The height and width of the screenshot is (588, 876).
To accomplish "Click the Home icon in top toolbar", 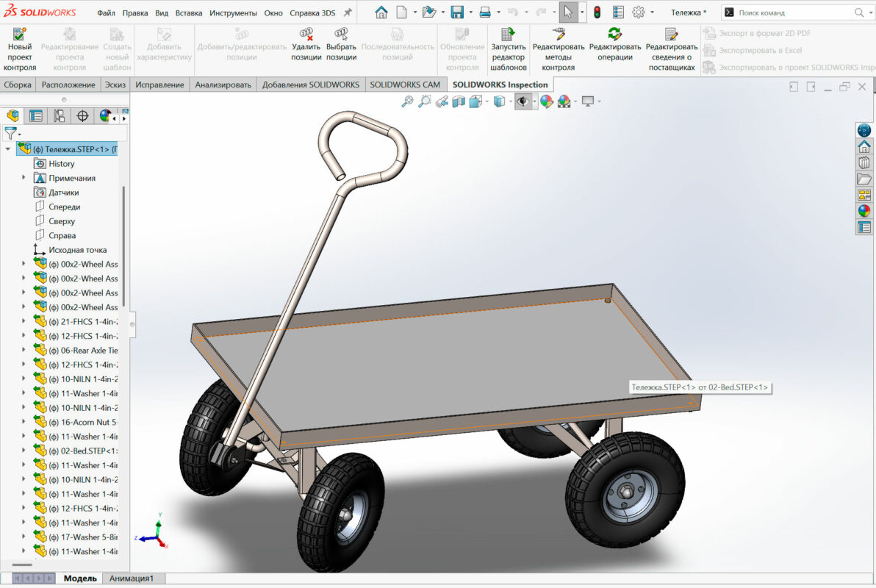I will click(381, 12).
